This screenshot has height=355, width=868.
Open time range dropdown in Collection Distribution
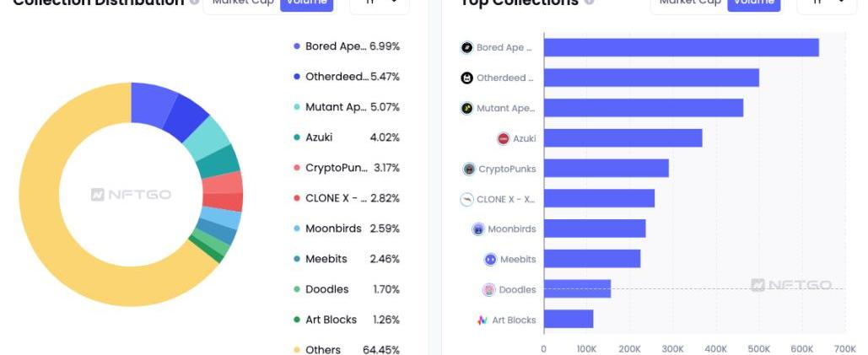[379, 3]
